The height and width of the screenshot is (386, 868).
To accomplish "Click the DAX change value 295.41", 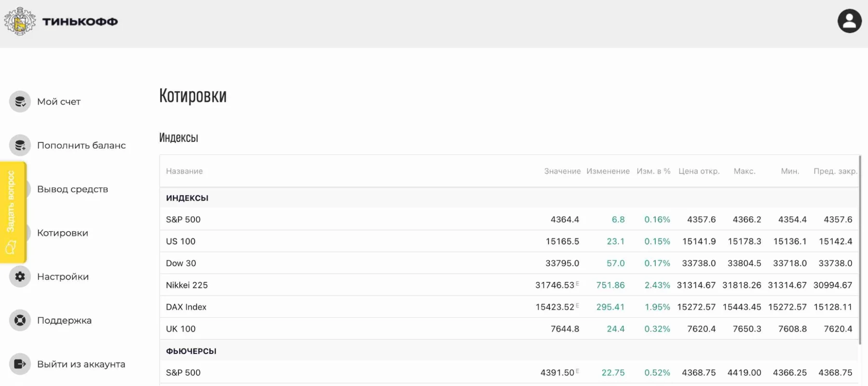I will point(610,307).
